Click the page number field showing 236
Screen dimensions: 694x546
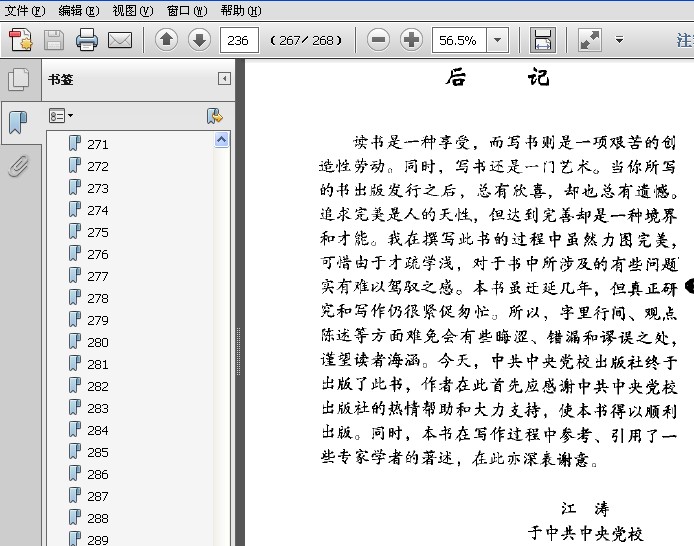pos(239,40)
